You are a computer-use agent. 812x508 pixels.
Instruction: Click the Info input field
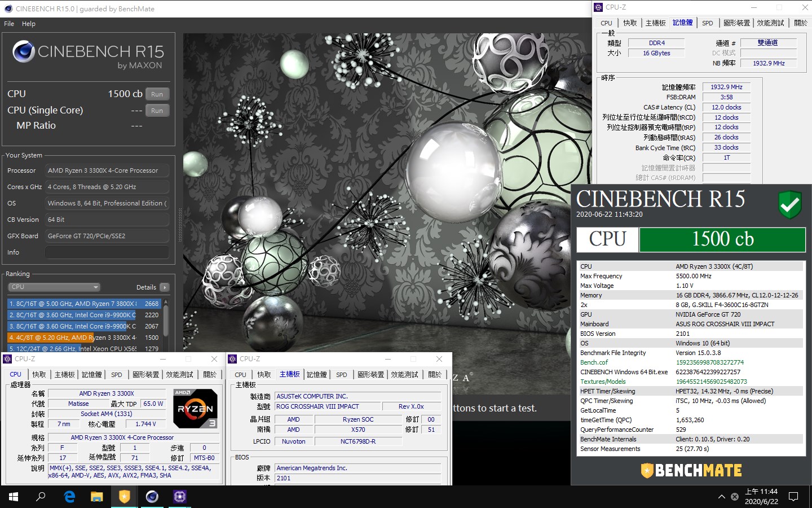point(107,252)
